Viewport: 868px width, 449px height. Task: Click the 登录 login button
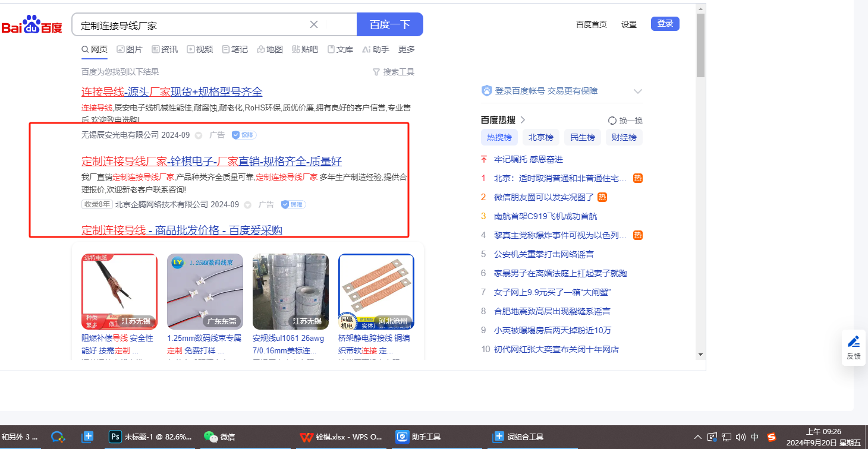coord(665,24)
